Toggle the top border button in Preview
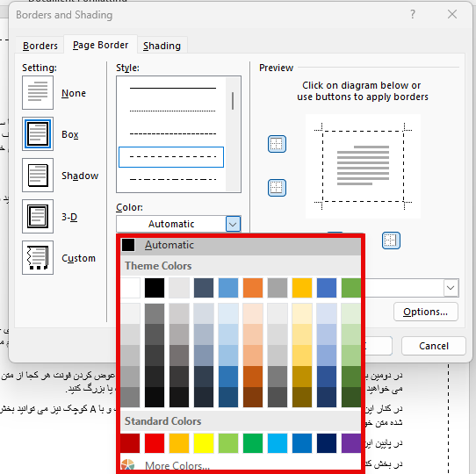This screenshot has height=474, width=476. click(x=277, y=144)
